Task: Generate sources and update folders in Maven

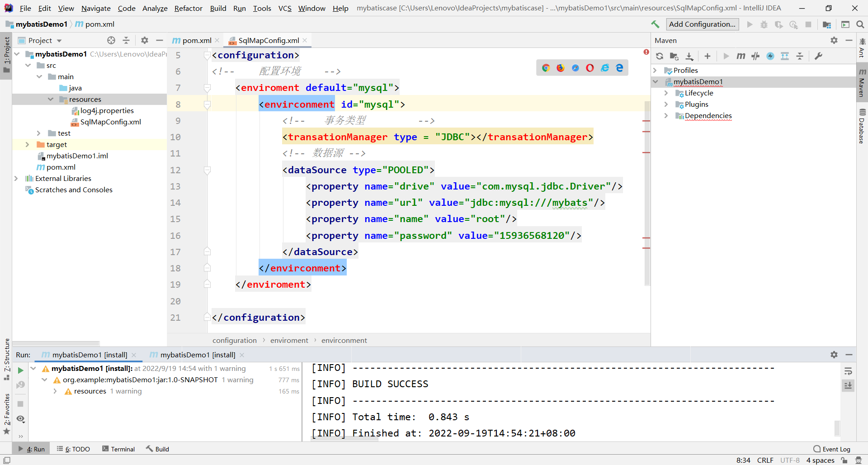Action: tap(674, 56)
